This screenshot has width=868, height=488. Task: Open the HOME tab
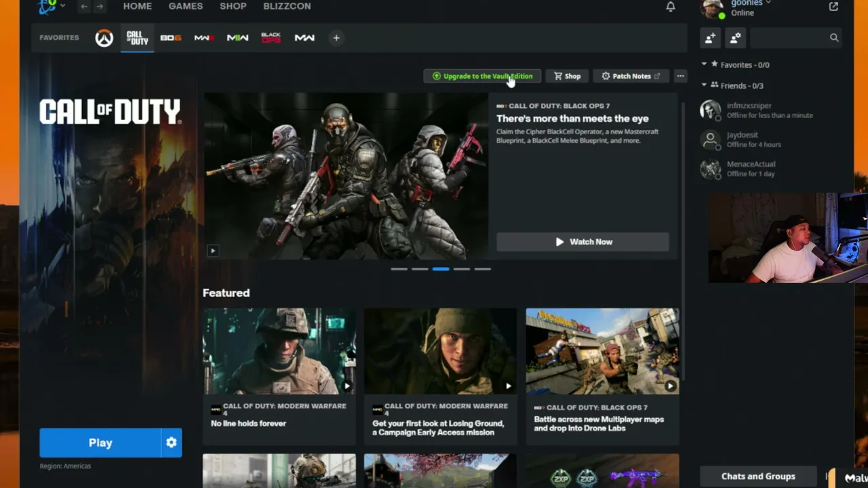coord(138,6)
